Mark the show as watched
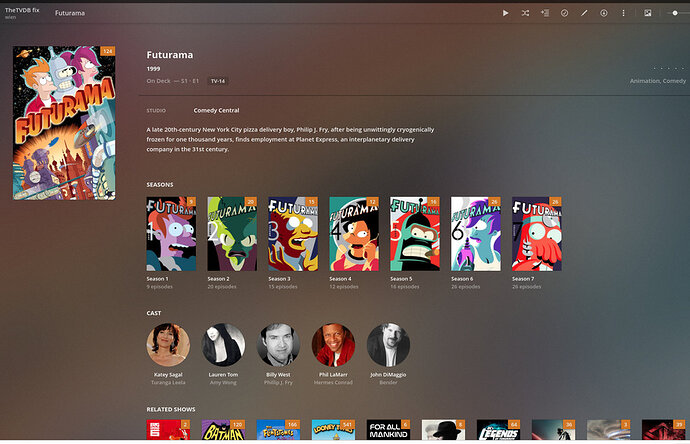690x444 pixels. [564, 13]
